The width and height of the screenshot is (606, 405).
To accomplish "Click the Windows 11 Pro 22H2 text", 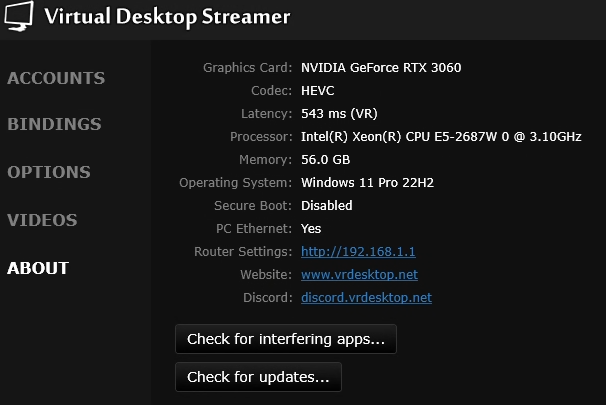I will tap(367, 183).
